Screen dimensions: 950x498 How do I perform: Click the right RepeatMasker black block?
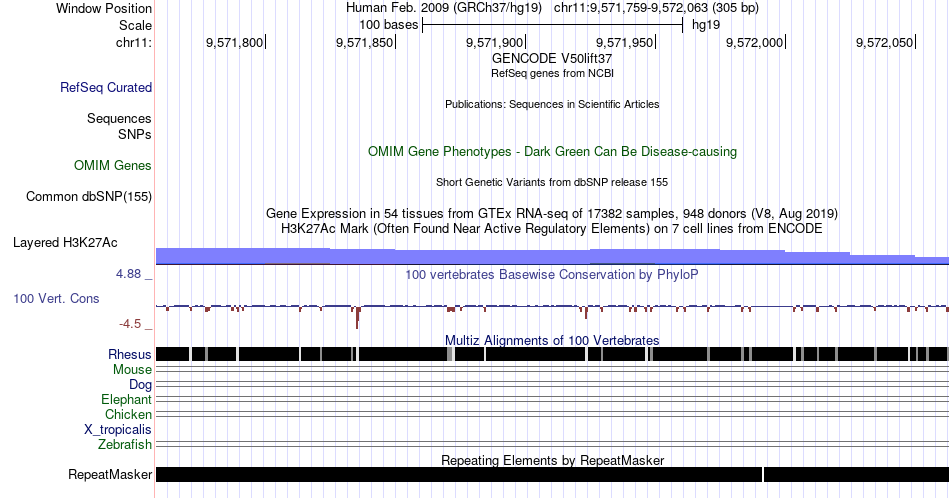tap(857, 474)
